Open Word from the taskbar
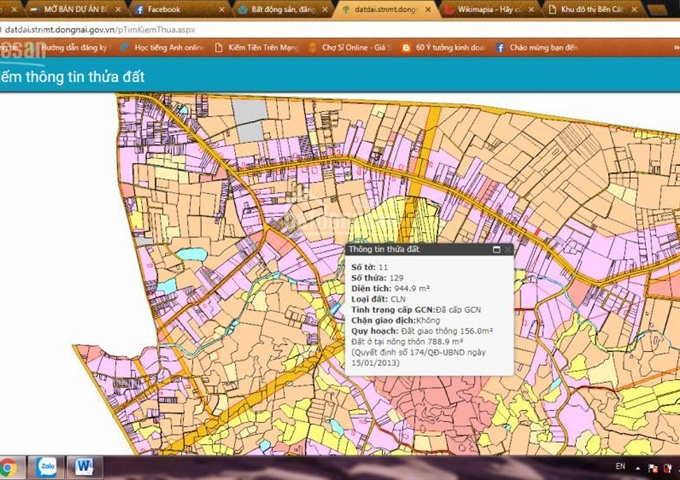The image size is (680, 480). 83,467
